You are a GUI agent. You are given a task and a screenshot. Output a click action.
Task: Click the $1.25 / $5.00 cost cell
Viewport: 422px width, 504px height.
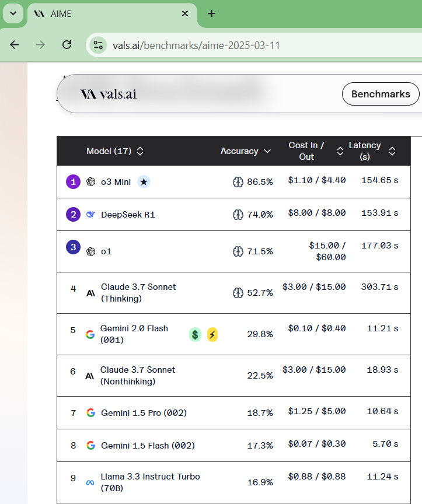[x=317, y=411]
